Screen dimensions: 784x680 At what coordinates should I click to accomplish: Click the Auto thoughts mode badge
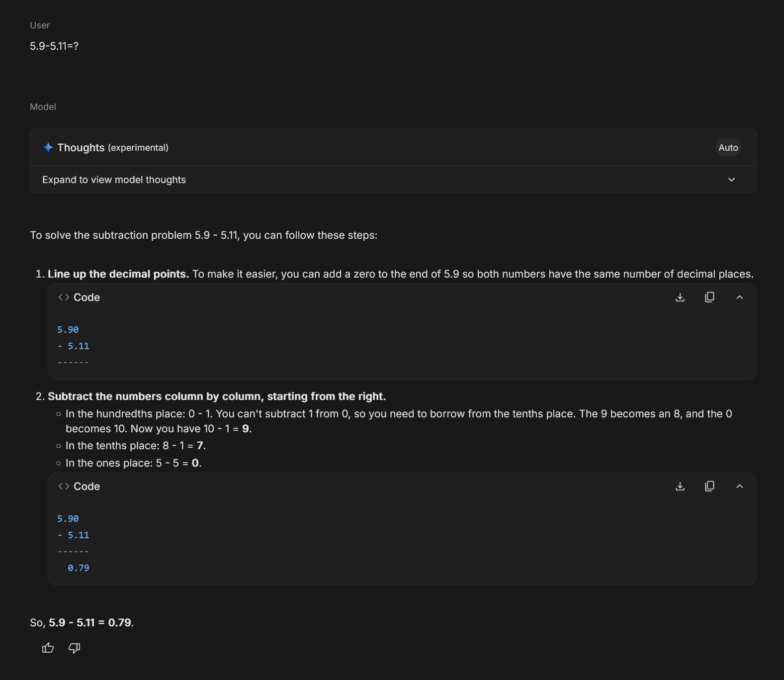pyautogui.click(x=728, y=147)
